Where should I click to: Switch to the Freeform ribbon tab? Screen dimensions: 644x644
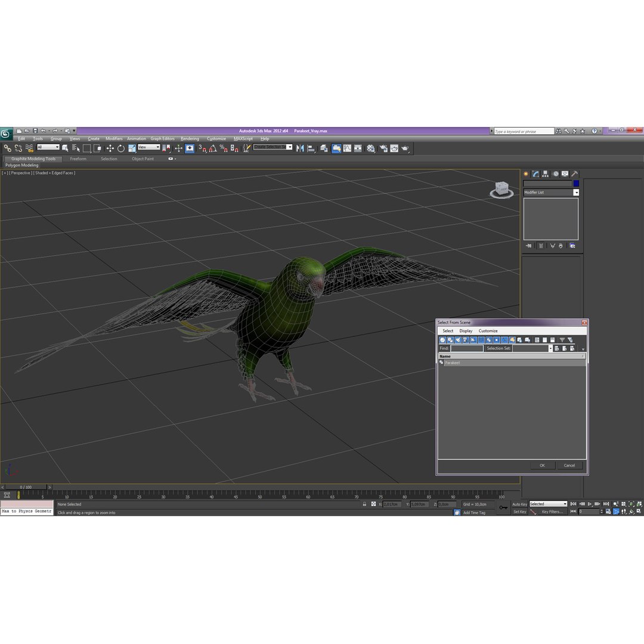78,159
